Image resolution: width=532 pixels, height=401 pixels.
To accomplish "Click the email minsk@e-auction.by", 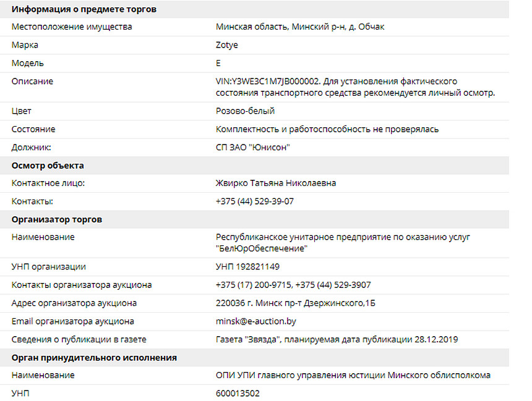I will (256, 321).
